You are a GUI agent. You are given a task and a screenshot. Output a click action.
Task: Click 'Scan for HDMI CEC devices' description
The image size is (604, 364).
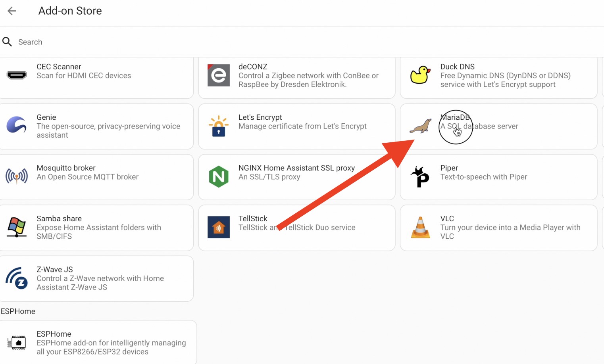point(84,75)
